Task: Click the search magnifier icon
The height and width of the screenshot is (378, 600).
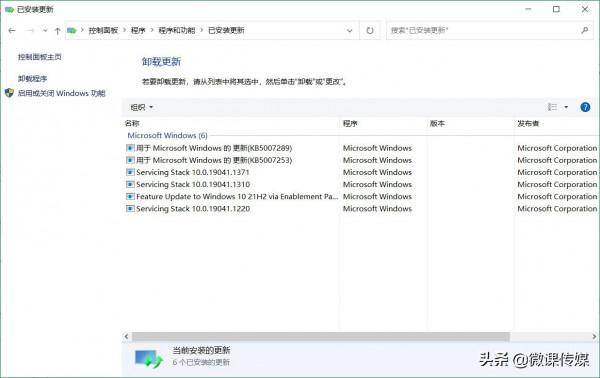Action: click(585, 30)
